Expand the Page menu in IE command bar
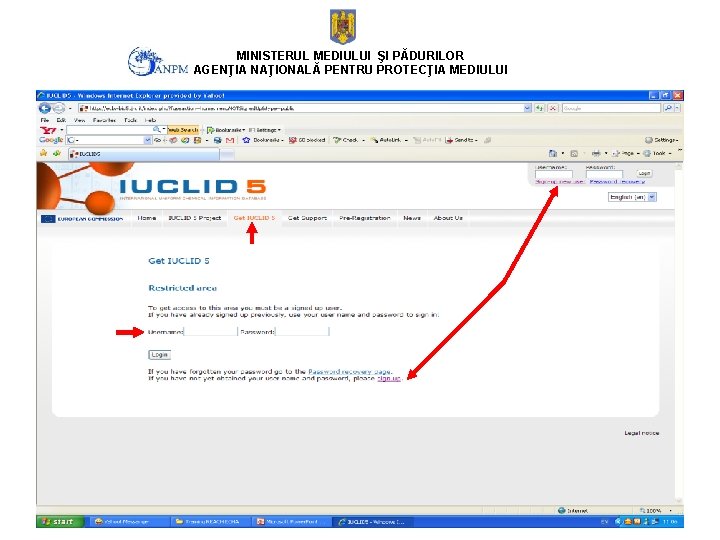This screenshot has width=720, height=540. click(x=626, y=153)
